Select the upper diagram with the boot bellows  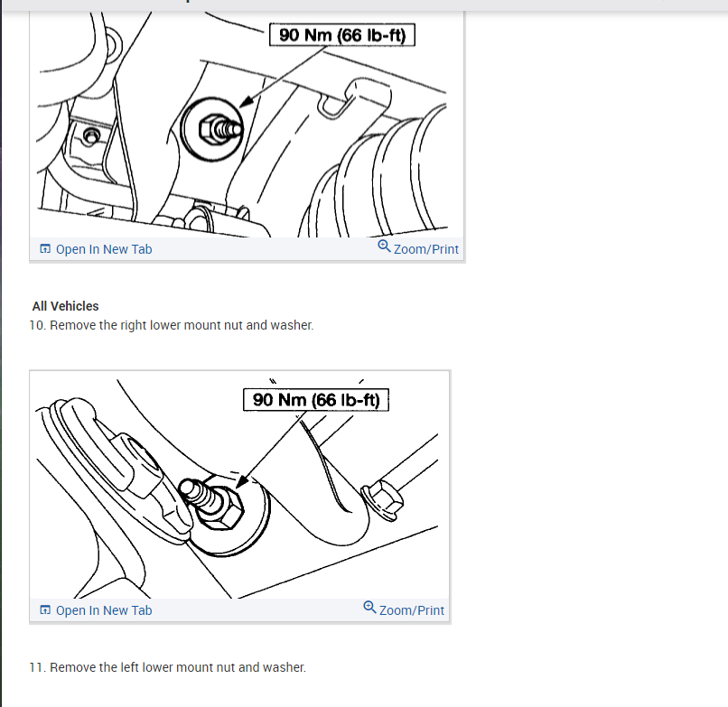247,124
